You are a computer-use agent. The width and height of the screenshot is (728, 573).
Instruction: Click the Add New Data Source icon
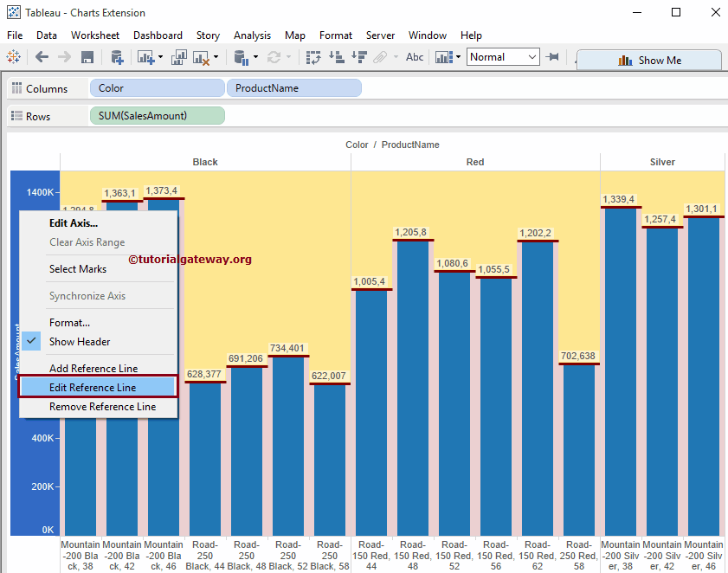tap(117, 57)
